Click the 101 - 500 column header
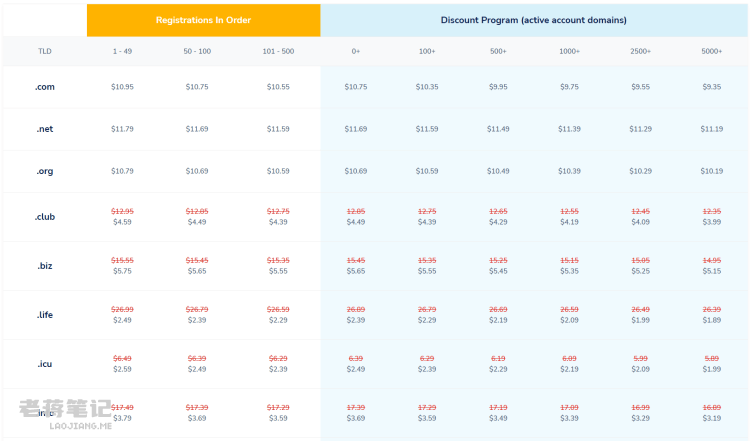 [278, 51]
